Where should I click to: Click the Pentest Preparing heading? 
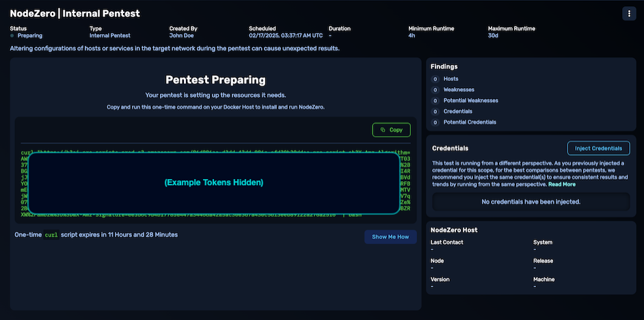pyautogui.click(x=215, y=80)
